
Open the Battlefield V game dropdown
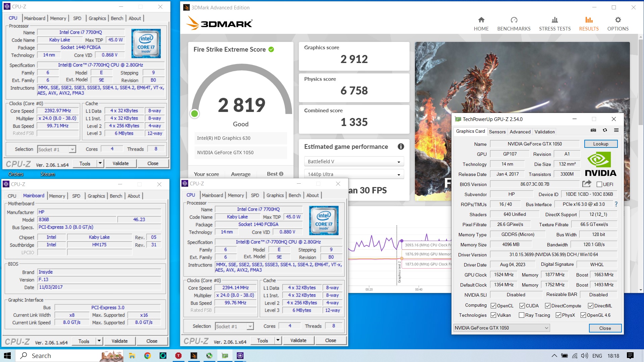tap(354, 161)
